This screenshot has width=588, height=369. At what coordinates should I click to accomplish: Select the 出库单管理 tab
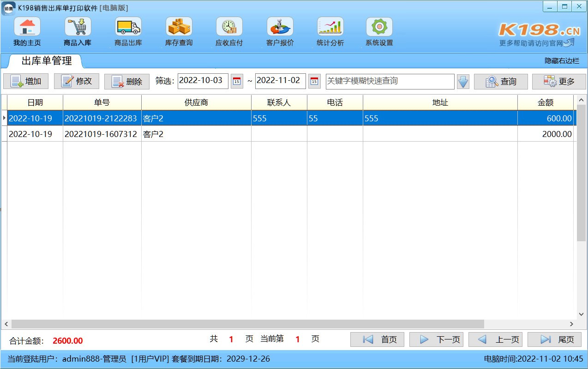tap(47, 61)
